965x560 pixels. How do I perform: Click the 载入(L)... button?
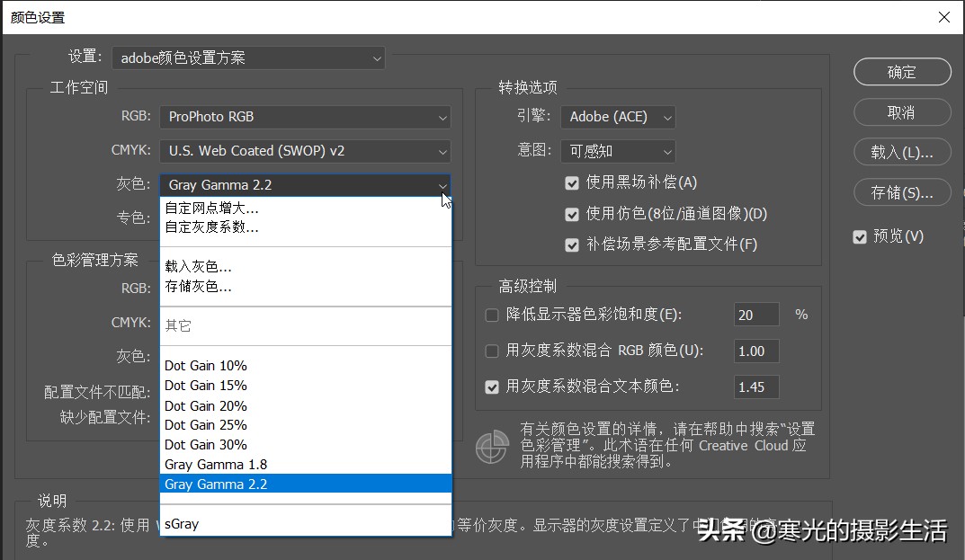[x=902, y=152]
